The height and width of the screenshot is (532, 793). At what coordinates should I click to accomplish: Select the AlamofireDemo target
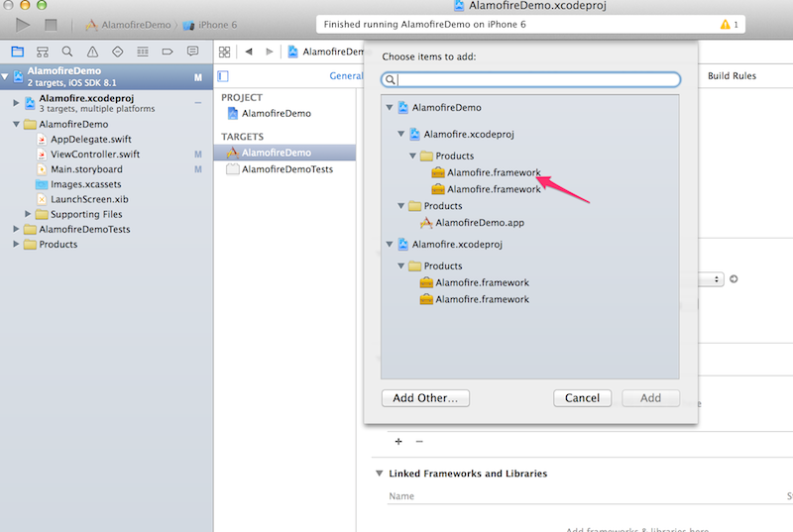[284, 153]
